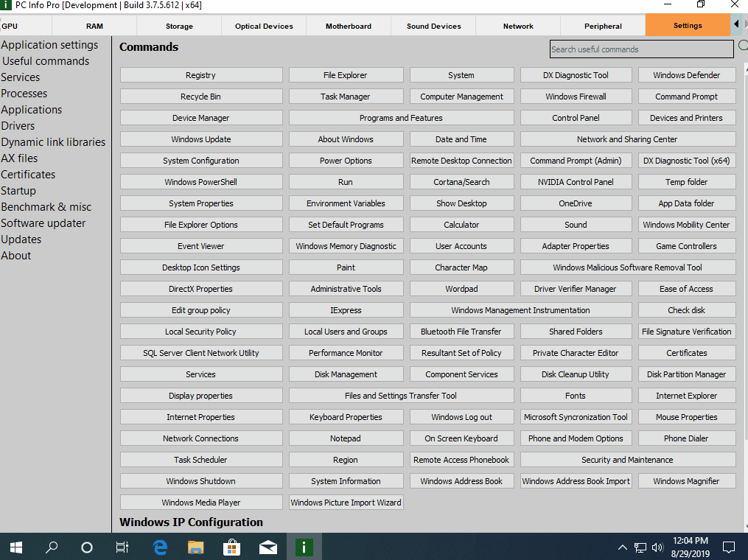Open the Action Center notifications icon
748x560 pixels.
[x=728, y=547]
